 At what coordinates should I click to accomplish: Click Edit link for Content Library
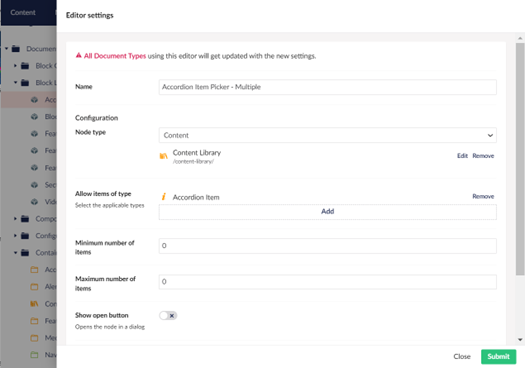(462, 156)
